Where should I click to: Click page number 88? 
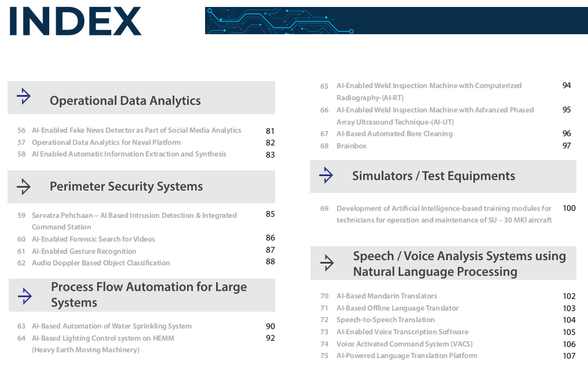coord(271,261)
